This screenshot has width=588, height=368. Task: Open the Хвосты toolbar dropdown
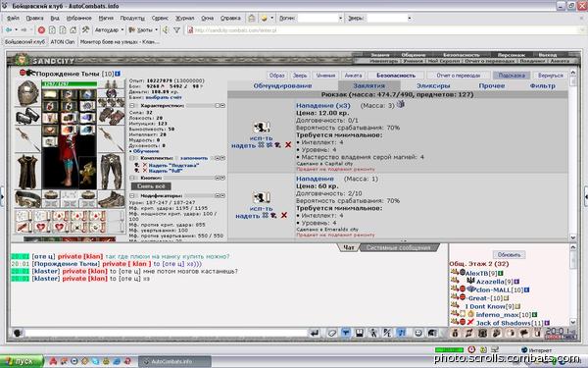coord(143,30)
